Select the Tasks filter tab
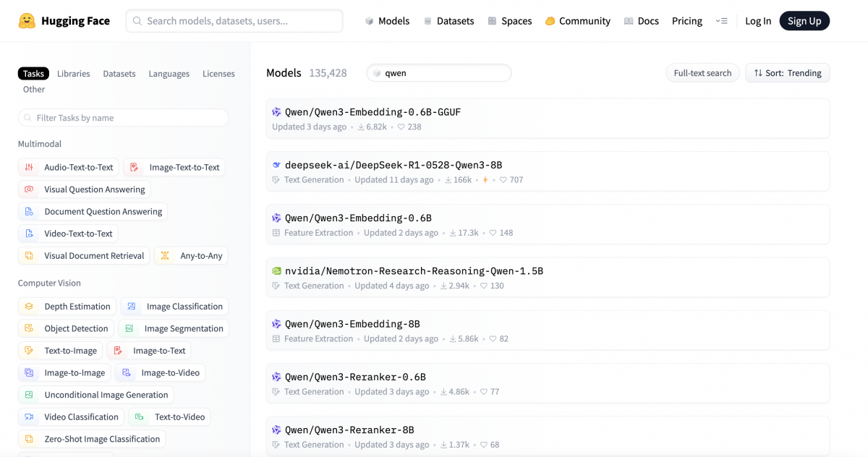Image resolution: width=868 pixels, height=457 pixels. 33,74
